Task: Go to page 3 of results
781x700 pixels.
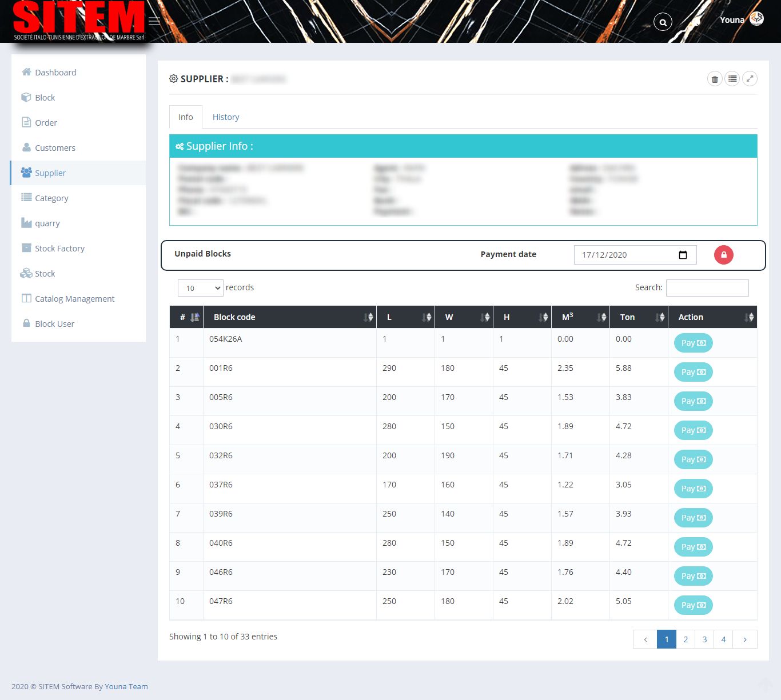Action: [x=704, y=639]
